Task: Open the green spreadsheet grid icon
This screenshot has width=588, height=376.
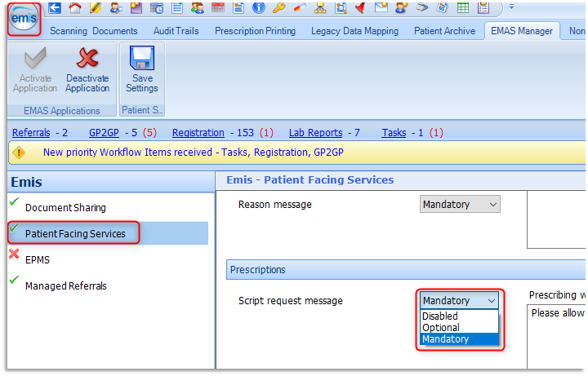Action: pyautogui.click(x=463, y=7)
